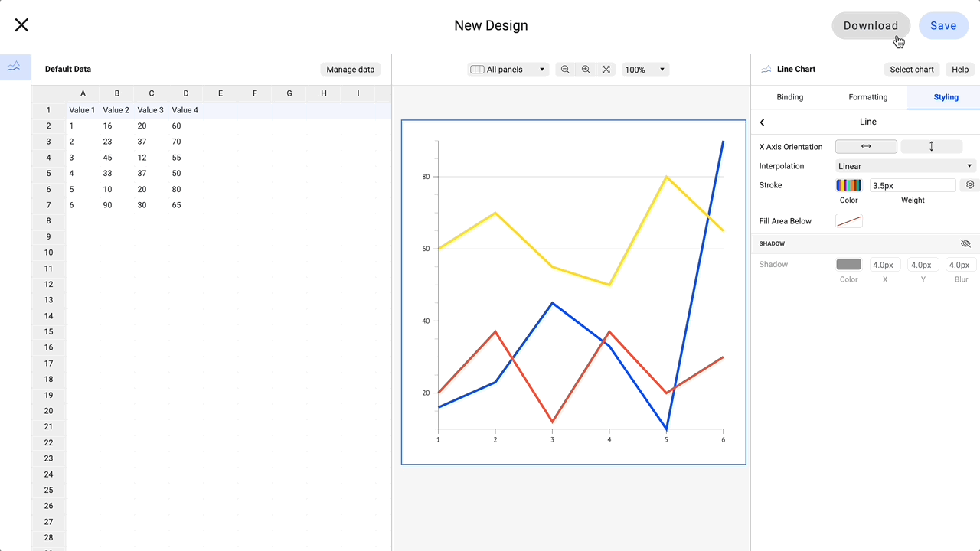Switch to the Formatting tab
The height and width of the screenshot is (551, 980).
tap(867, 97)
